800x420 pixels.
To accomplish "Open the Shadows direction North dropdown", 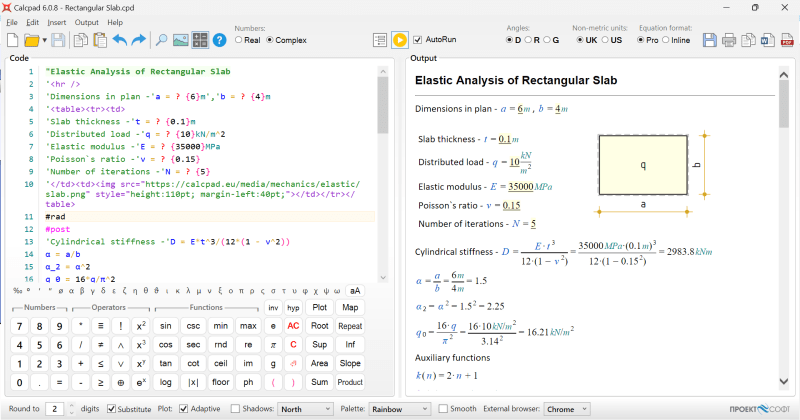I will [305, 409].
